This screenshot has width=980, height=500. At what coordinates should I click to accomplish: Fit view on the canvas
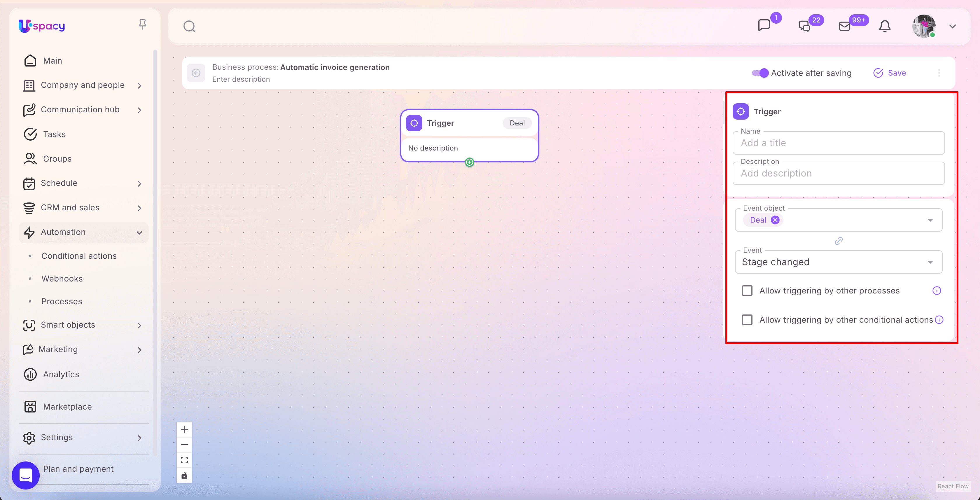click(x=184, y=460)
